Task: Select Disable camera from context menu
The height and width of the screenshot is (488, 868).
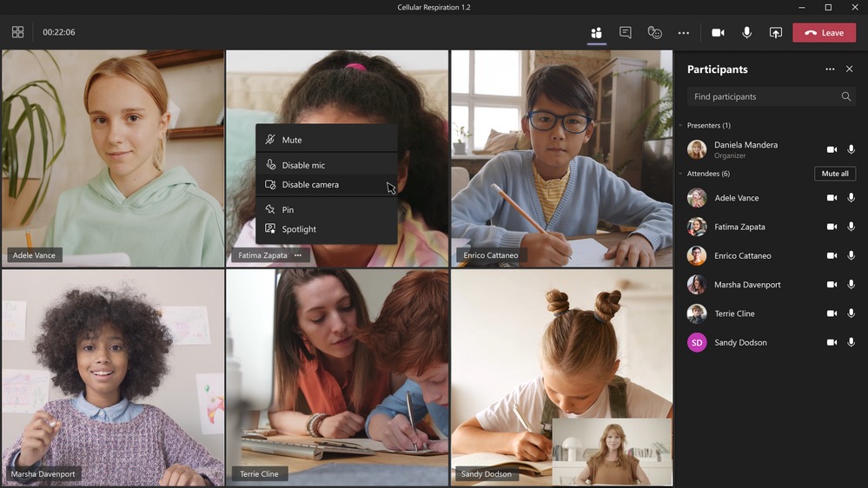Action: pyautogui.click(x=310, y=185)
